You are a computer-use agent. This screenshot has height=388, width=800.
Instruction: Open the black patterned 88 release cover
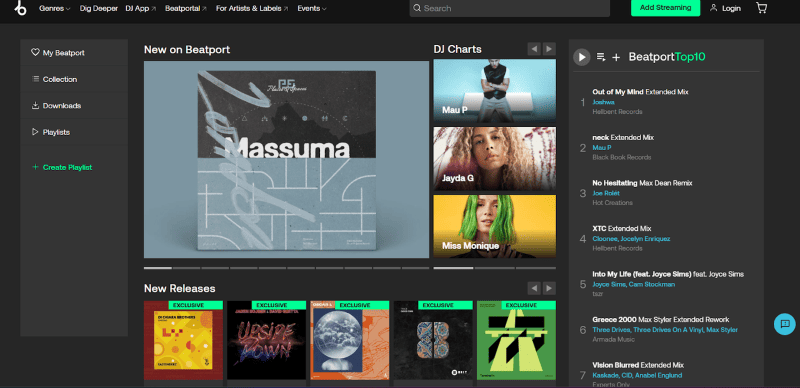(433, 340)
